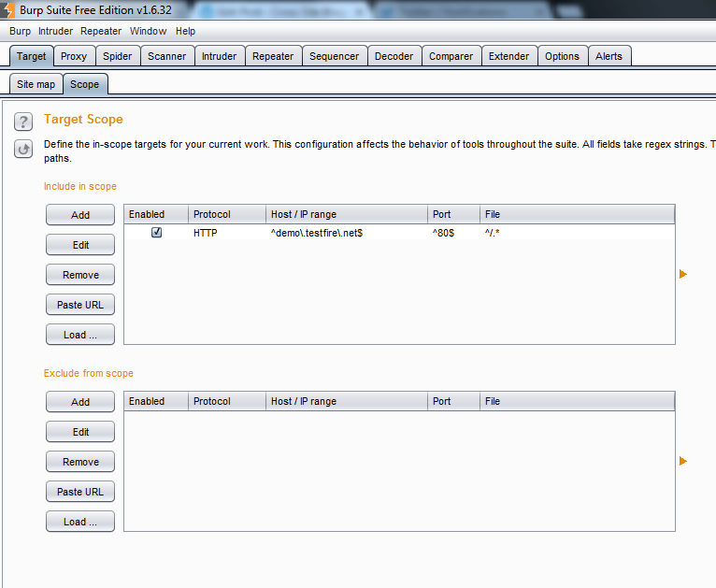Open the Help menu
The width and height of the screenshot is (716, 588).
tap(185, 31)
